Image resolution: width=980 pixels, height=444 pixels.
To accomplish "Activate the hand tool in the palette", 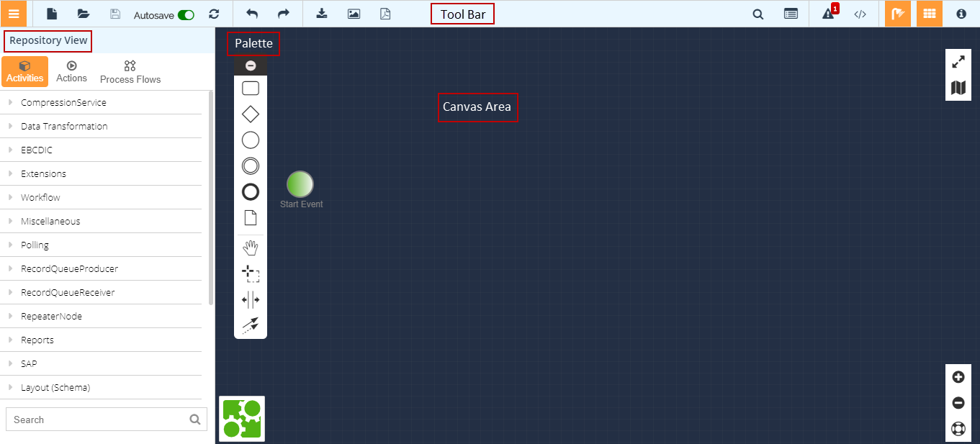I will coord(251,248).
